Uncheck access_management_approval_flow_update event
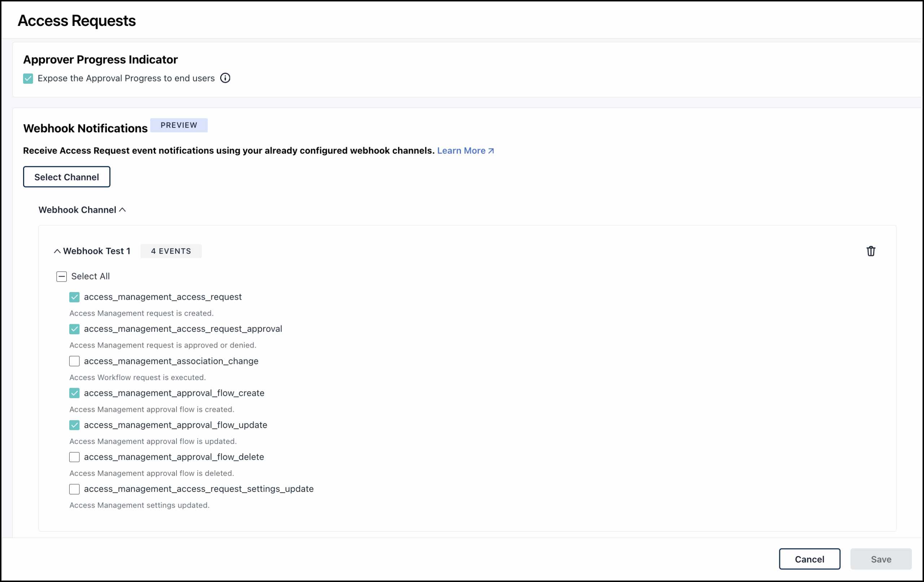This screenshot has height=582, width=924. point(74,425)
